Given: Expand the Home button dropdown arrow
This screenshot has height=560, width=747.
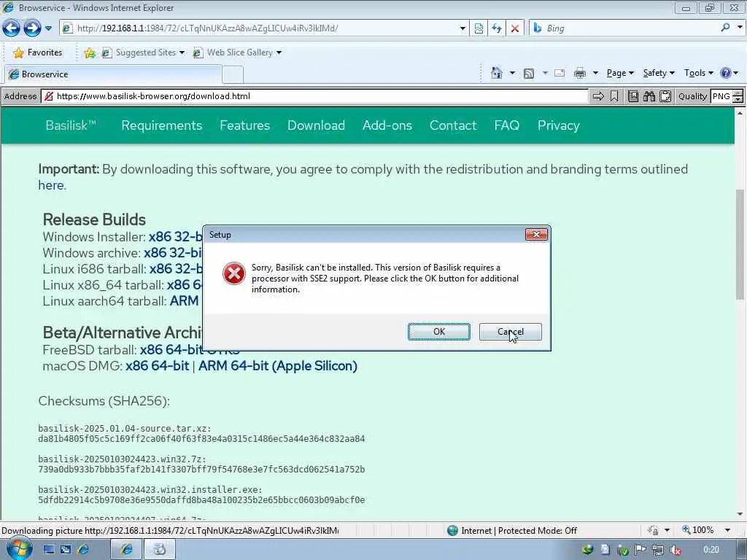Looking at the screenshot, I should click(x=512, y=73).
